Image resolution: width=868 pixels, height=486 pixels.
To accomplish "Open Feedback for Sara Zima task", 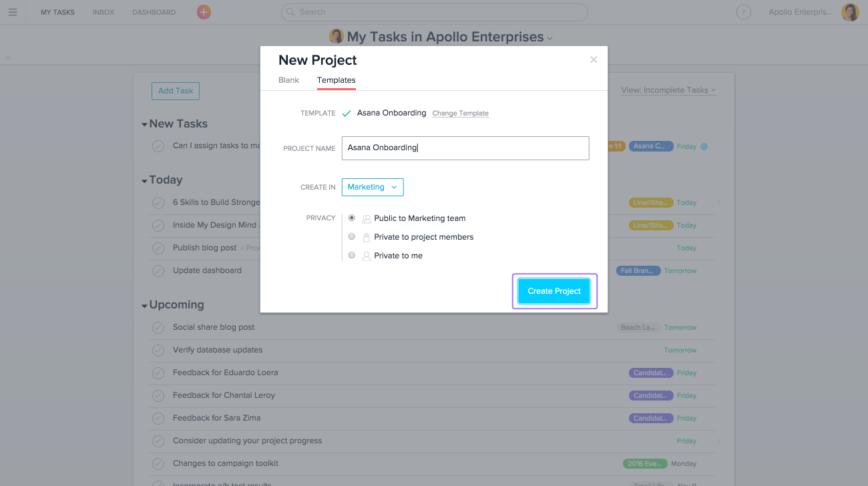I will (217, 418).
